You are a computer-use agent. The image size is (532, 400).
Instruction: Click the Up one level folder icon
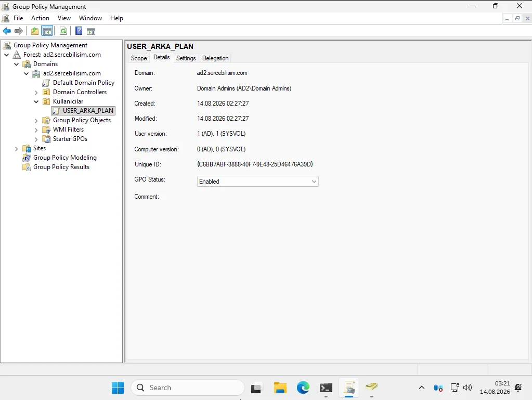(x=35, y=31)
